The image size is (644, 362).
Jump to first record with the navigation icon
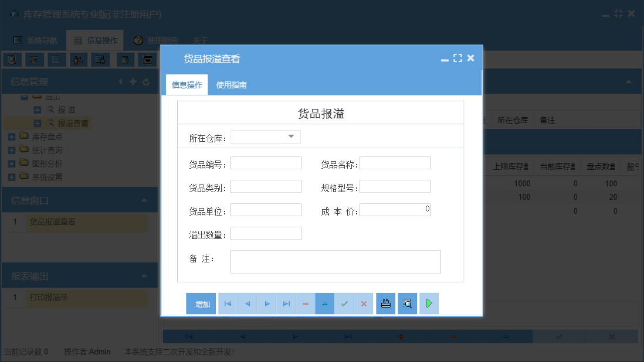pyautogui.click(x=228, y=303)
